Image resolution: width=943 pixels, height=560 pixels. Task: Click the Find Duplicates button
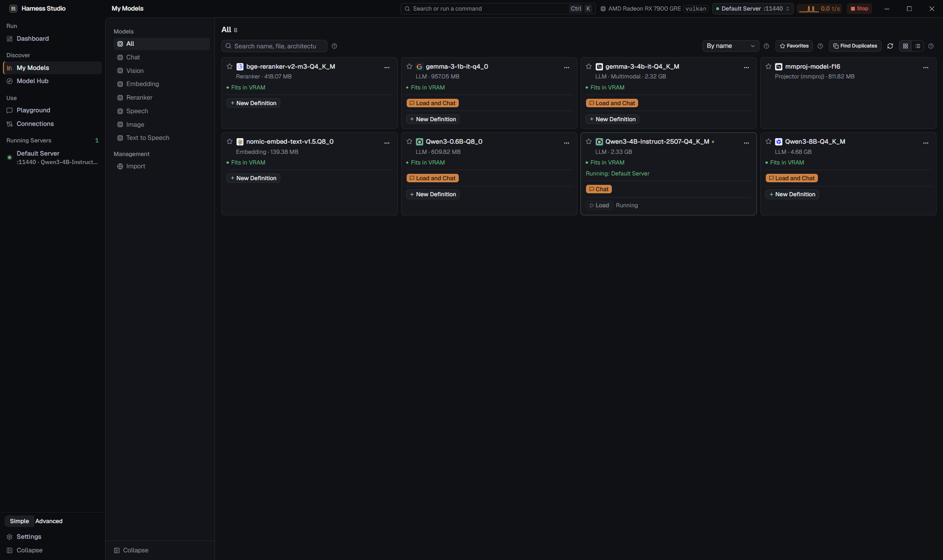[x=855, y=46]
